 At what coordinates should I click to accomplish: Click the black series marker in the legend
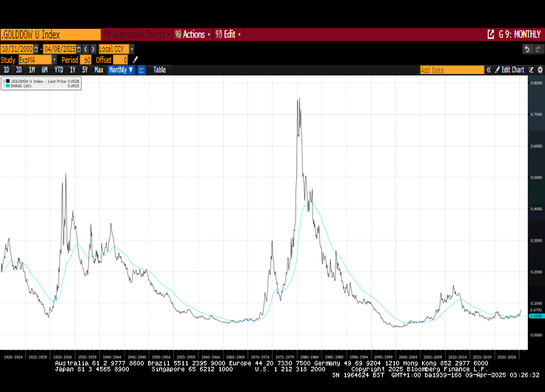[x=8, y=81]
